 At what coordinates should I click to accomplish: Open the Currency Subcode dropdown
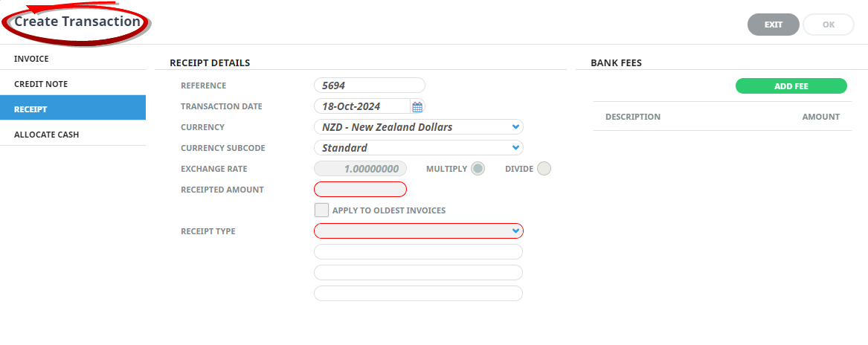[419, 148]
